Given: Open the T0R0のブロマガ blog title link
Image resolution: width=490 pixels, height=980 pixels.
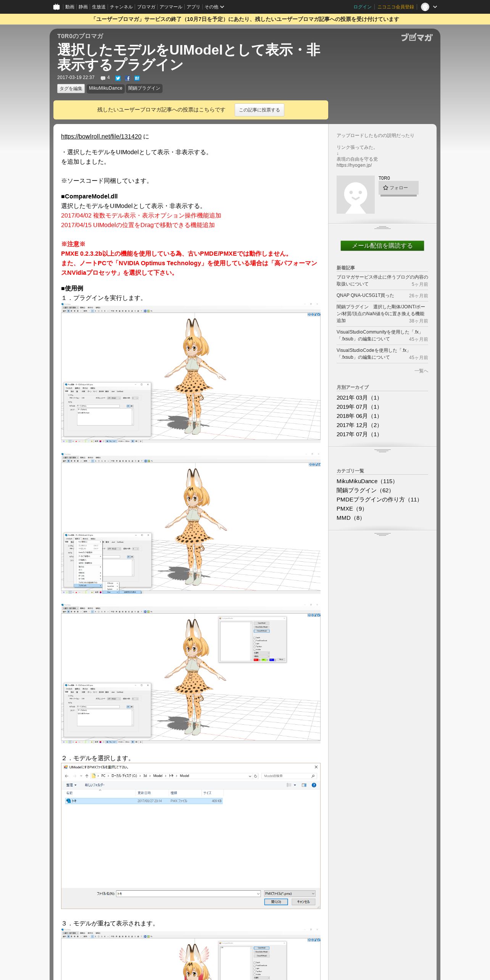Looking at the screenshot, I should 80,36.
